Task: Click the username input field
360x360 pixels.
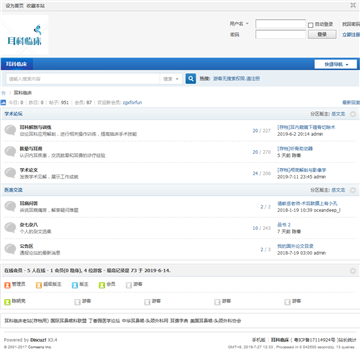Action: [281, 24]
